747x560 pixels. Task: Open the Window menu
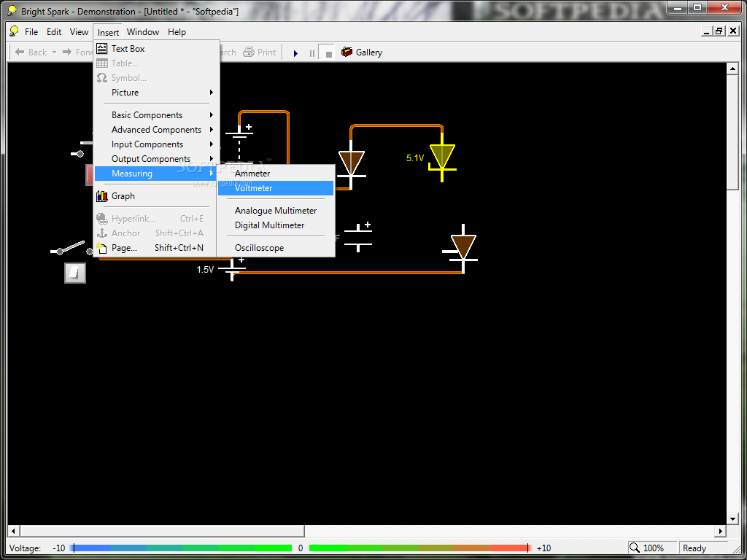(x=143, y=32)
